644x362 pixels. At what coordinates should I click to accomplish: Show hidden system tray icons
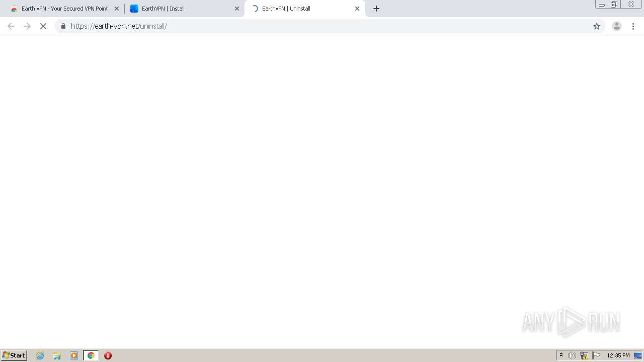point(561,355)
